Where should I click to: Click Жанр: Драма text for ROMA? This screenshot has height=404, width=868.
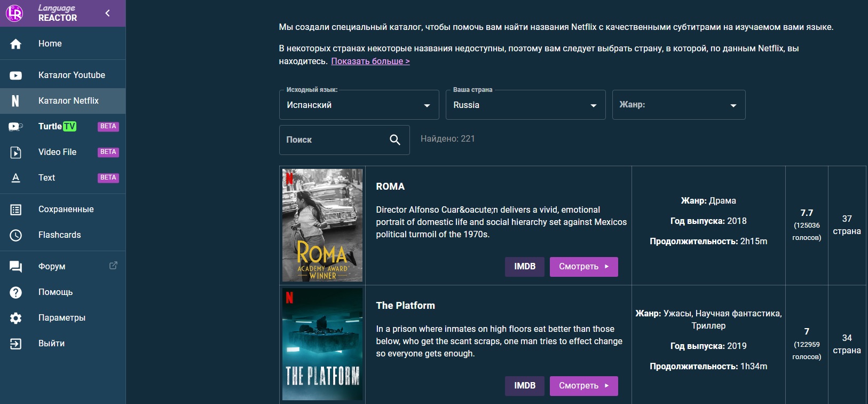point(708,200)
